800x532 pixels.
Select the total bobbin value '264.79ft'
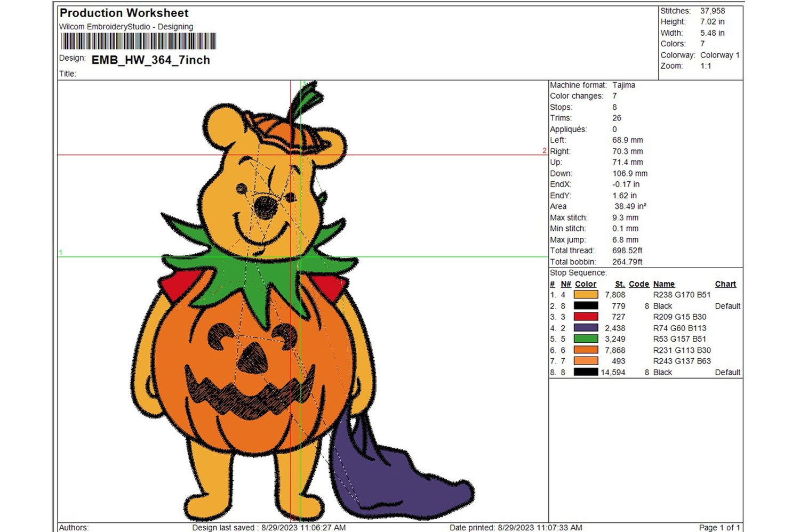tap(627, 262)
